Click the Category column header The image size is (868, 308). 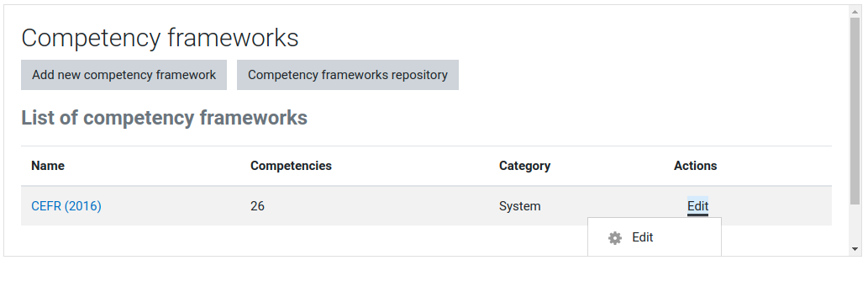click(524, 166)
